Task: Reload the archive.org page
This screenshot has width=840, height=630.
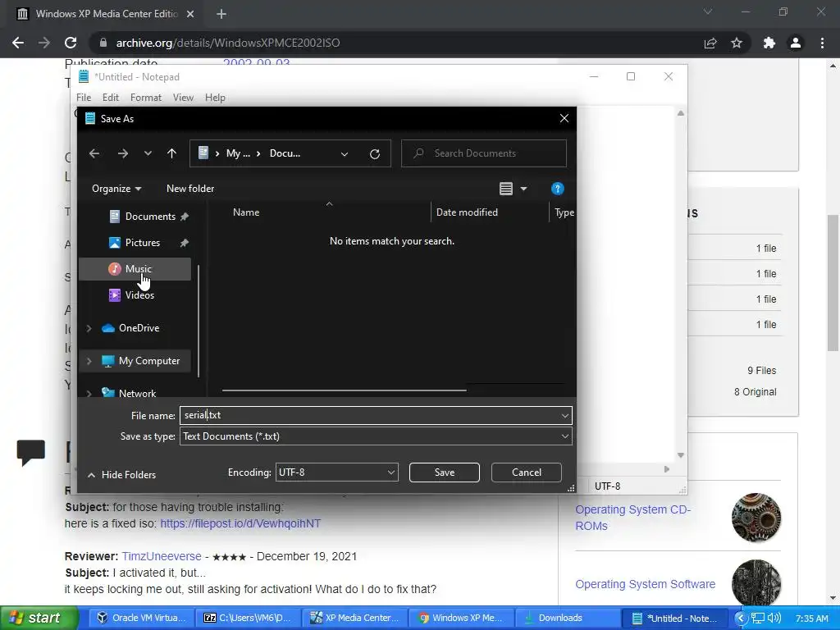Action: pos(71,43)
